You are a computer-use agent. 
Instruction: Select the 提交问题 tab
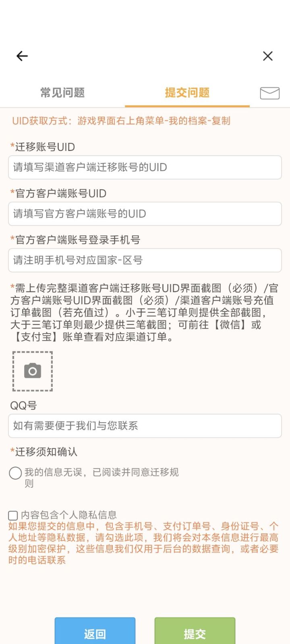coord(187,93)
